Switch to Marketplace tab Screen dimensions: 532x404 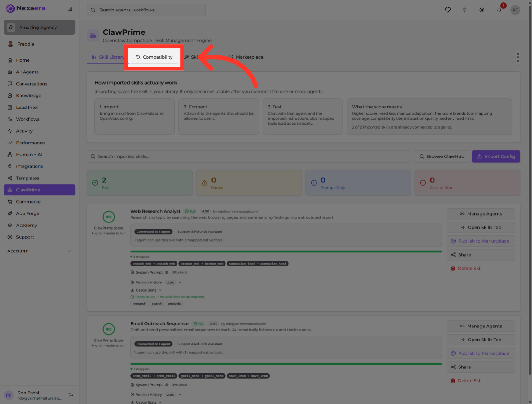click(x=246, y=57)
